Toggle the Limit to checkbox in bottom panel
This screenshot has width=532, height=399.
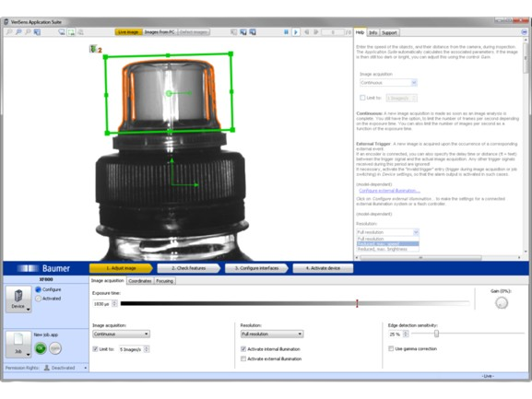95,349
